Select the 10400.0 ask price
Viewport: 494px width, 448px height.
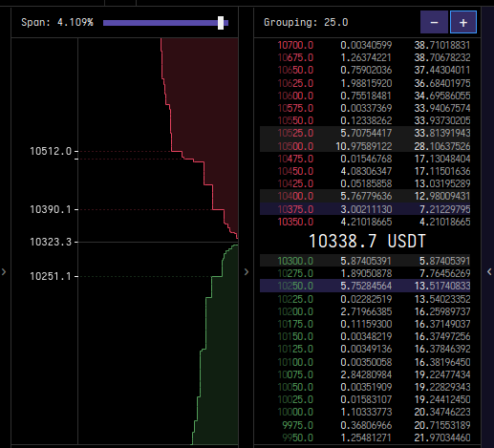pos(295,196)
